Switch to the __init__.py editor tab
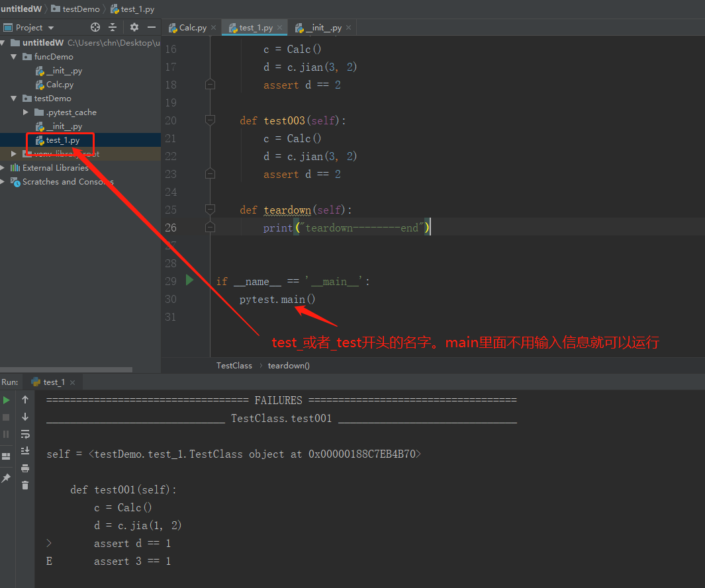 pos(319,28)
